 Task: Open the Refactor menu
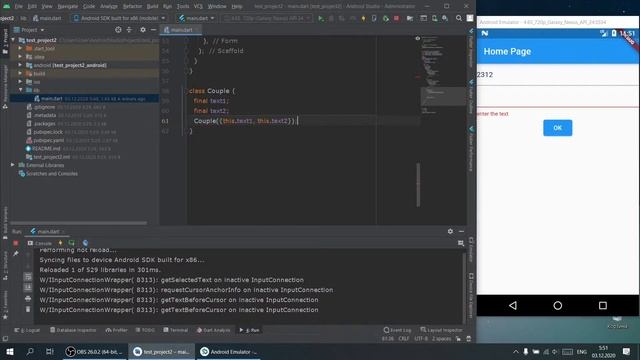[x=132, y=6]
